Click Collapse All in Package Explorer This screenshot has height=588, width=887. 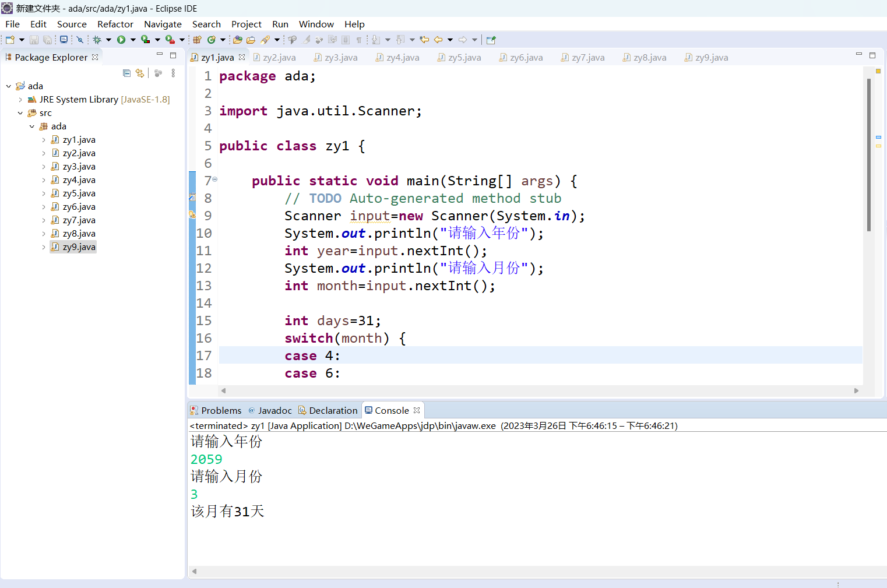coord(126,73)
